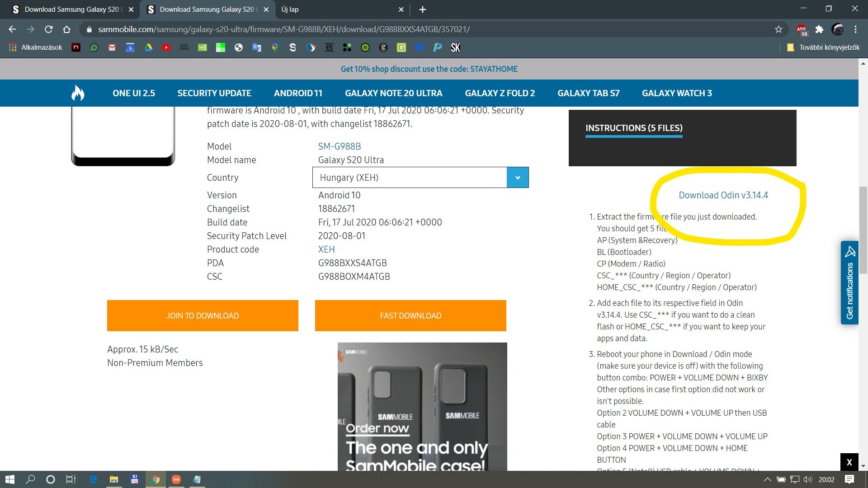Screen dimensions: 868x488
Task: Close the ad with the X button
Action: (x=849, y=462)
